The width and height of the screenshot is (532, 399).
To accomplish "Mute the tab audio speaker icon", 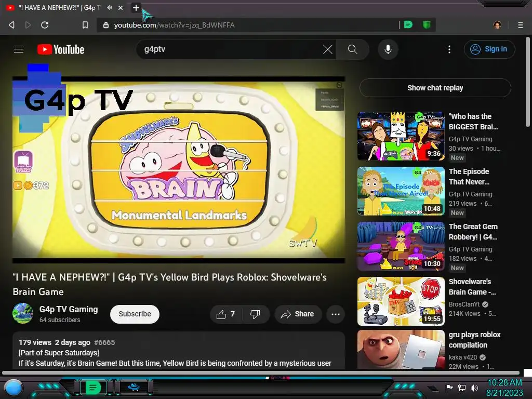I will [109, 7].
